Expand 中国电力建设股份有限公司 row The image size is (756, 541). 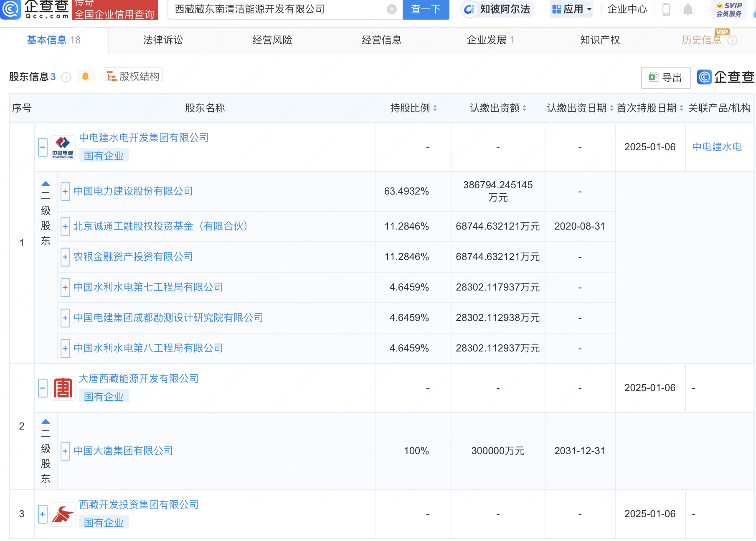(x=65, y=192)
